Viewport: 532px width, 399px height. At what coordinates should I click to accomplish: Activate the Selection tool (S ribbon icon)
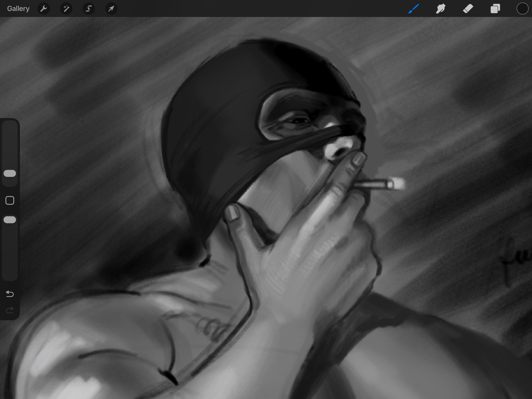click(89, 9)
